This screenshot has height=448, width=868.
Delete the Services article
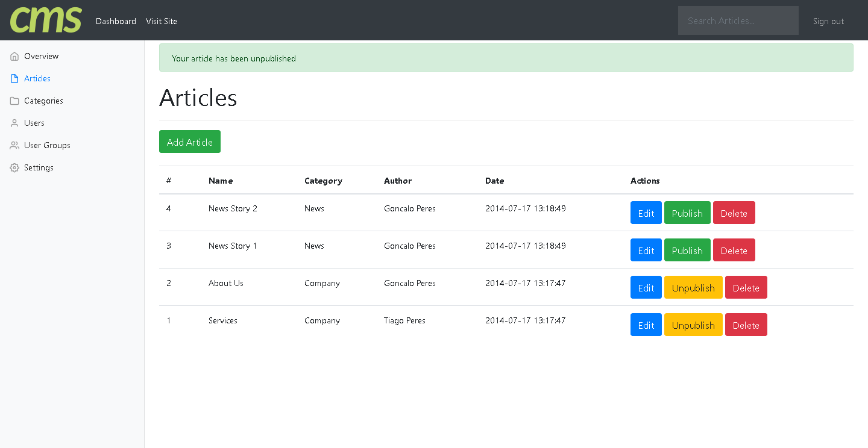pos(746,325)
